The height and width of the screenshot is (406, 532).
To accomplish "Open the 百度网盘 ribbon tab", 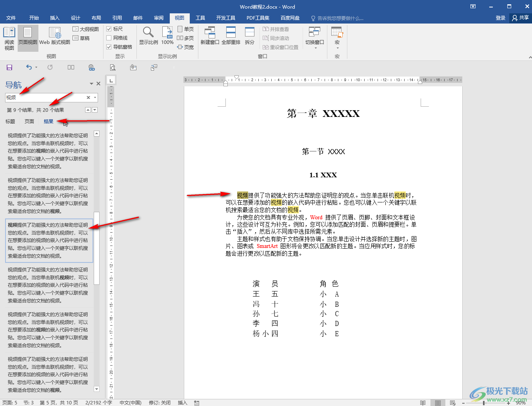I will [x=290, y=18].
